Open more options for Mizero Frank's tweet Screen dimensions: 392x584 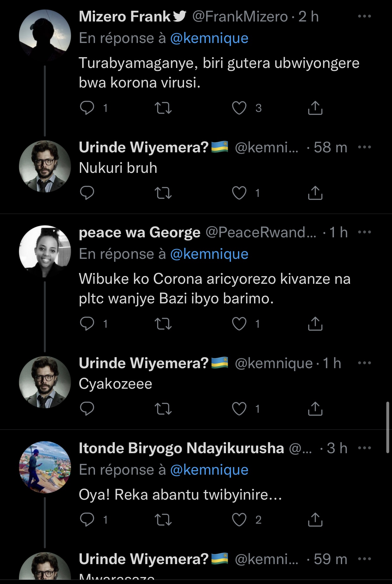(365, 16)
